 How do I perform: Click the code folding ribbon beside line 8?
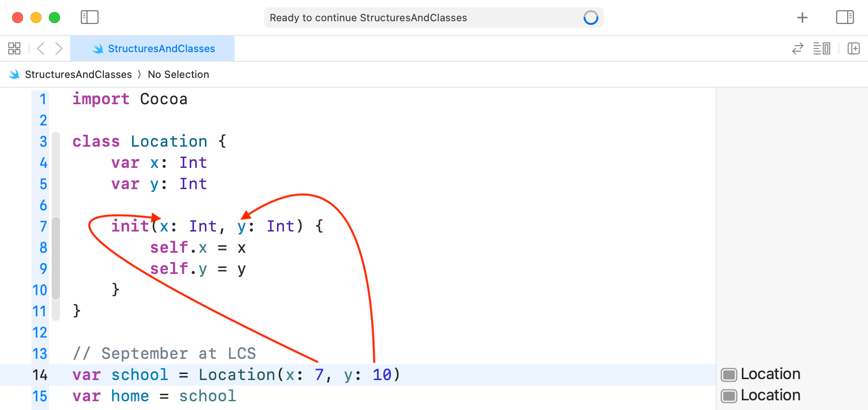pos(56,248)
